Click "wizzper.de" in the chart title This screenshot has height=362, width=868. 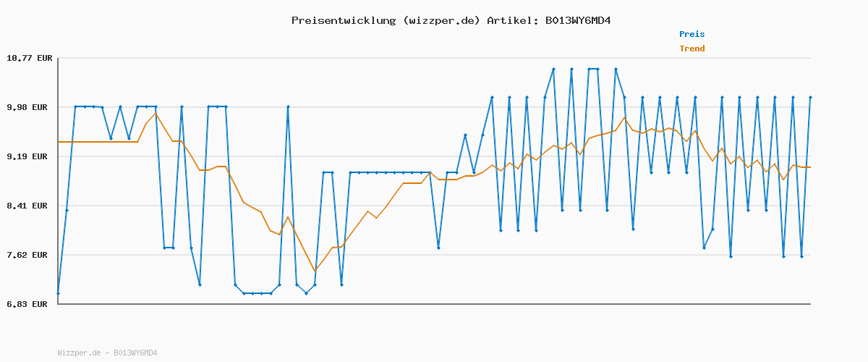click(x=440, y=20)
